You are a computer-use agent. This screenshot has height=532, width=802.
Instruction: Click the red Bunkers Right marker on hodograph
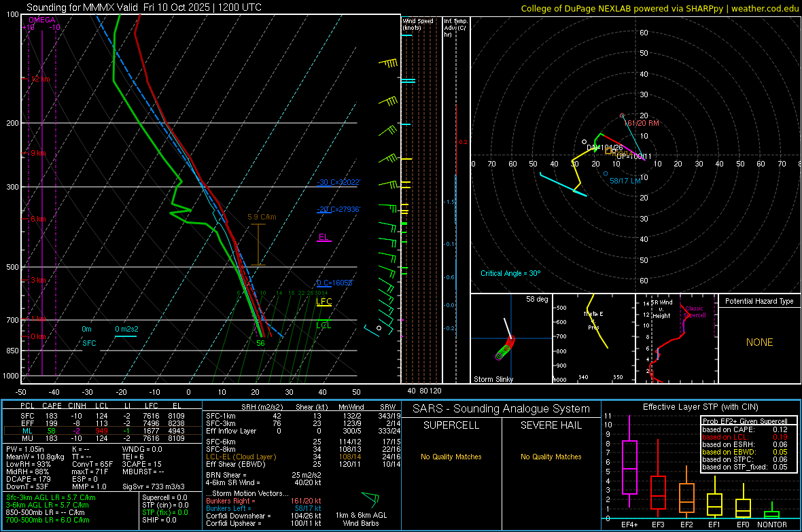(x=622, y=116)
